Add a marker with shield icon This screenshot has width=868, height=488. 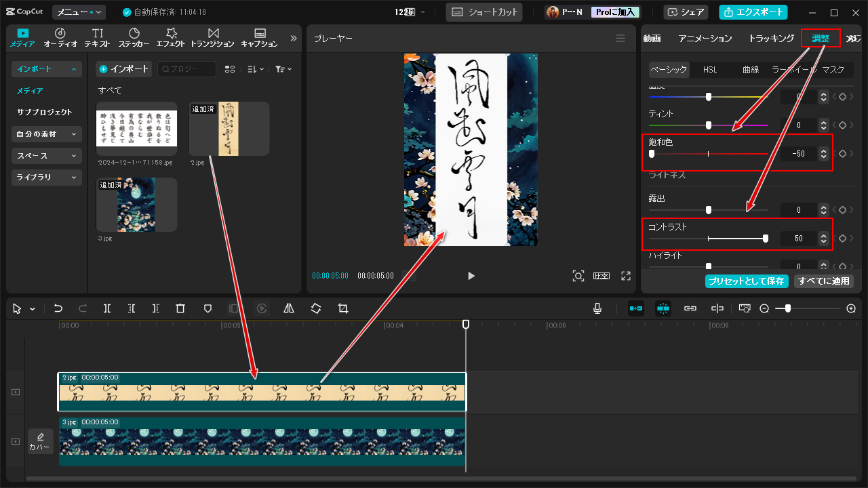coord(208,308)
